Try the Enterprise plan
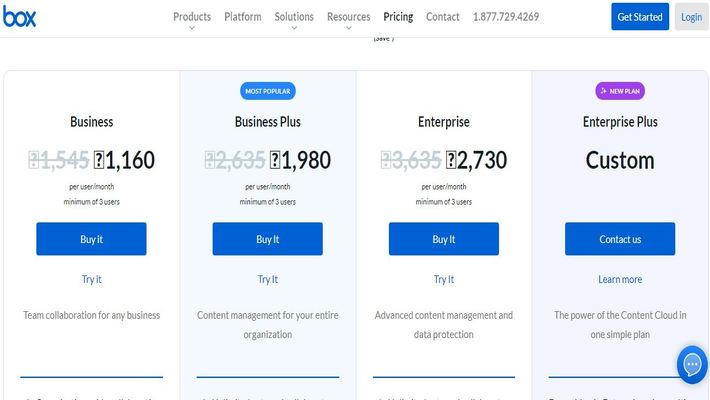 coord(444,279)
